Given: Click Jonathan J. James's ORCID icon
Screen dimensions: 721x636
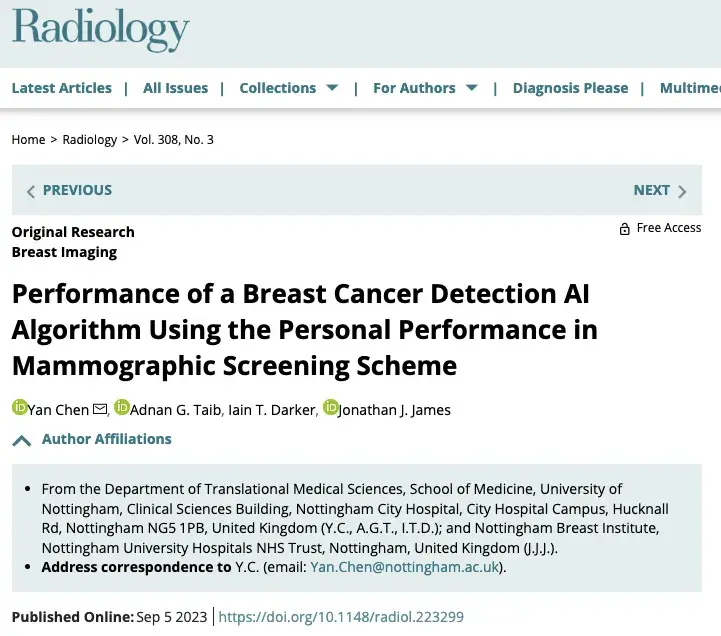Looking at the screenshot, I should (329, 408).
